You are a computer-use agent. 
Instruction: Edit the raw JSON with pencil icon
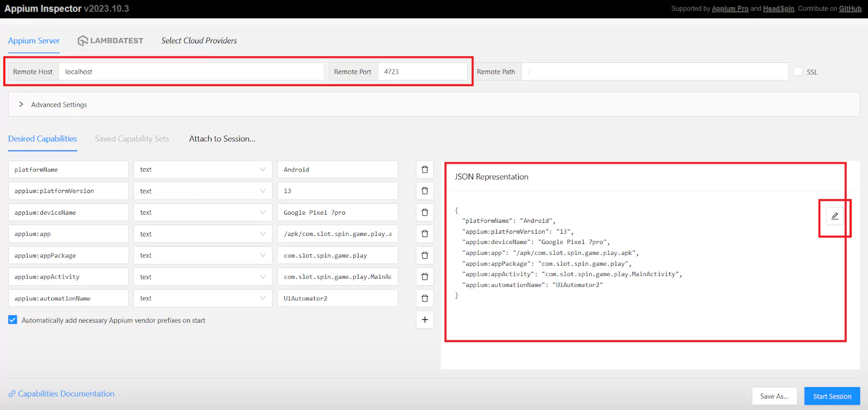835,216
